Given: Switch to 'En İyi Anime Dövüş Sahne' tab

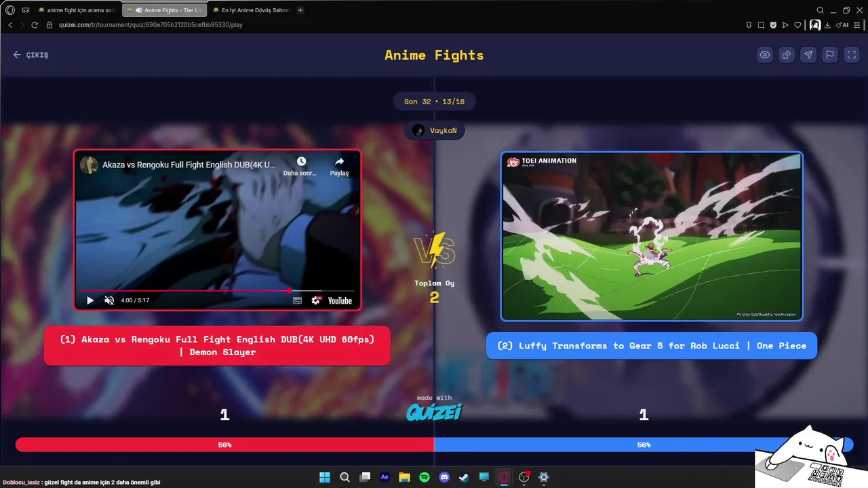Looking at the screenshot, I should pos(251,10).
